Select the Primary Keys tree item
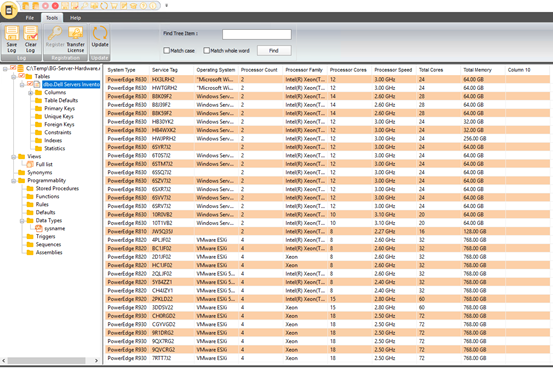553x368 pixels. click(x=59, y=108)
